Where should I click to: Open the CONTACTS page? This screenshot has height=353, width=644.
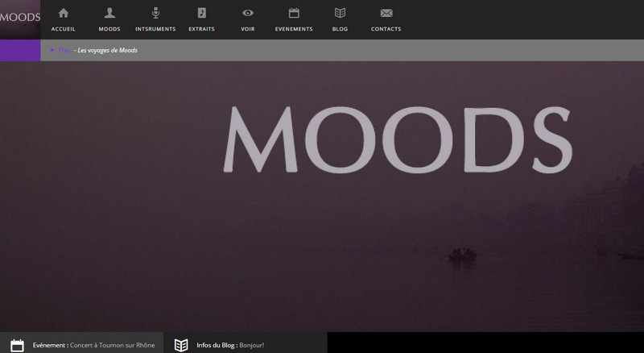pyautogui.click(x=386, y=29)
